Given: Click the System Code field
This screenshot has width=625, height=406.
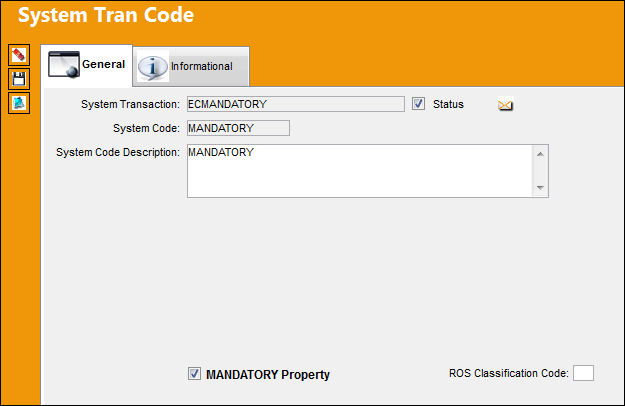Looking at the screenshot, I should pyautogui.click(x=238, y=128).
